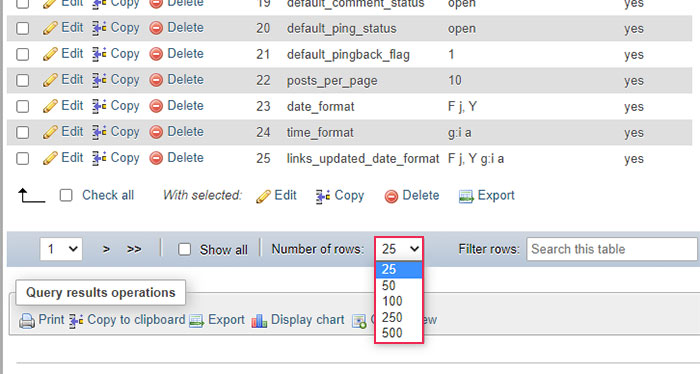Click the Check all link
Viewport: 700px width, 374px height.
click(x=108, y=195)
